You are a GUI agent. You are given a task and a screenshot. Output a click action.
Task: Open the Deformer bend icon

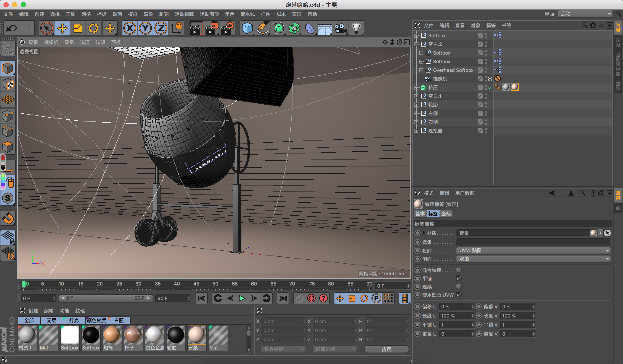pos(310,28)
